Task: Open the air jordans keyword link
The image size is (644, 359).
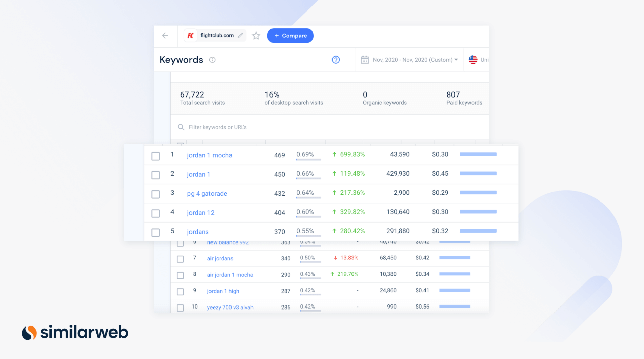Action: [220, 258]
